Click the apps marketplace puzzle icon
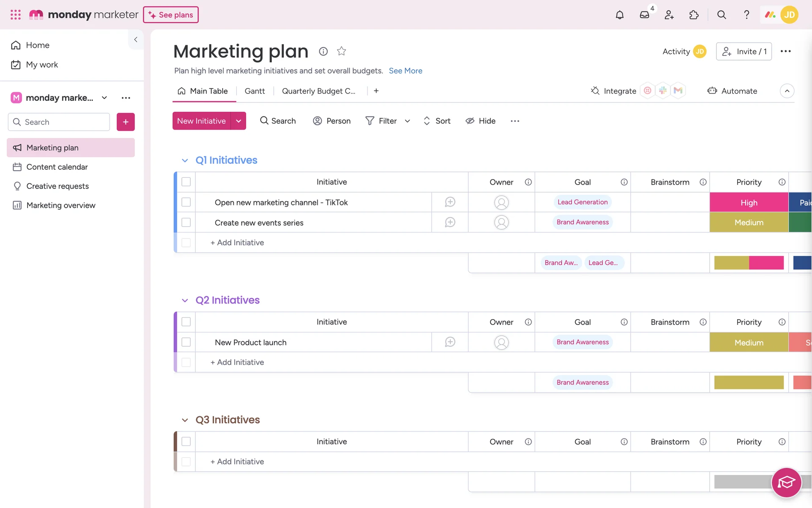This screenshot has height=508, width=812. pos(694,15)
